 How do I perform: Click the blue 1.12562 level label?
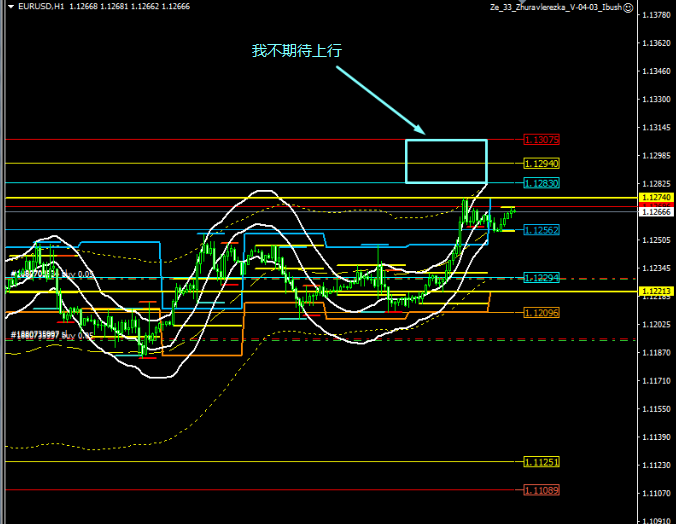click(541, 230)
